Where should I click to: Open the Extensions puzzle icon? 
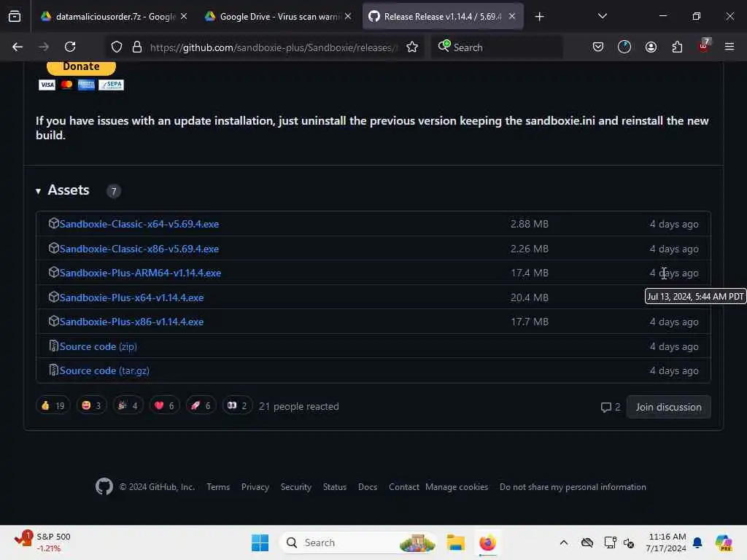(x=677, y=47)
